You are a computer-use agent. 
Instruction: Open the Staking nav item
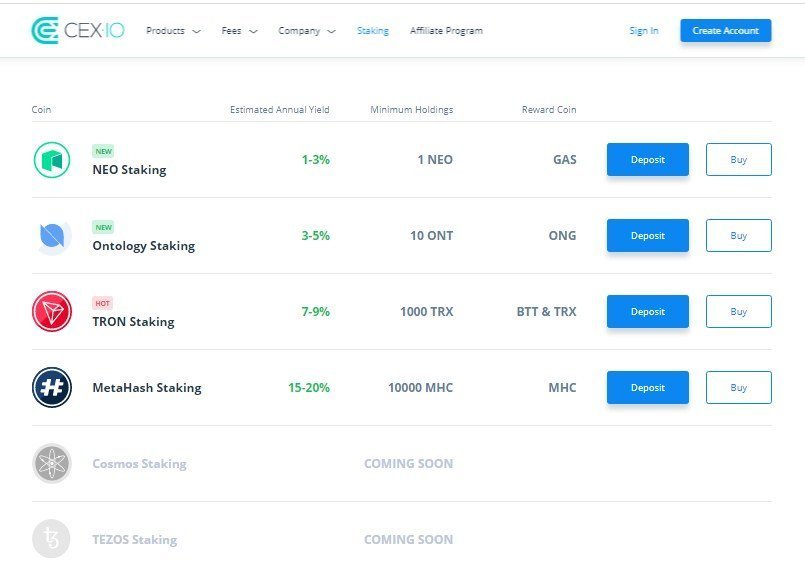[373, 31]
